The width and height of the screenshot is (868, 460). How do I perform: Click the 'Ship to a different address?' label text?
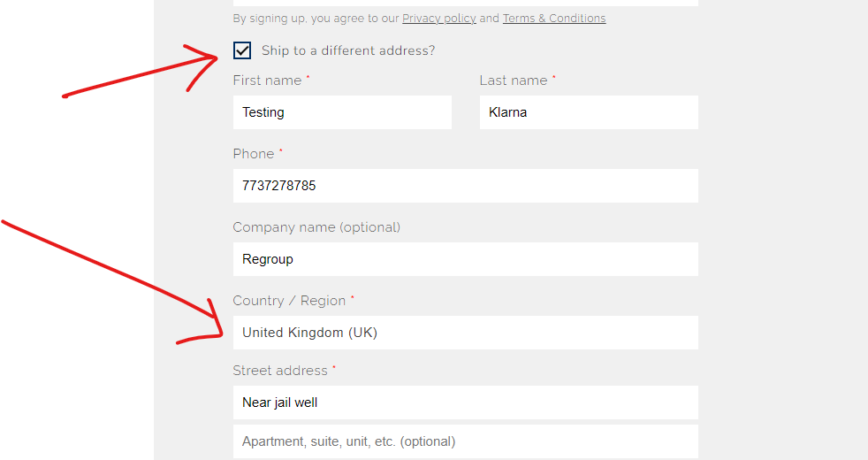(348, 50)
